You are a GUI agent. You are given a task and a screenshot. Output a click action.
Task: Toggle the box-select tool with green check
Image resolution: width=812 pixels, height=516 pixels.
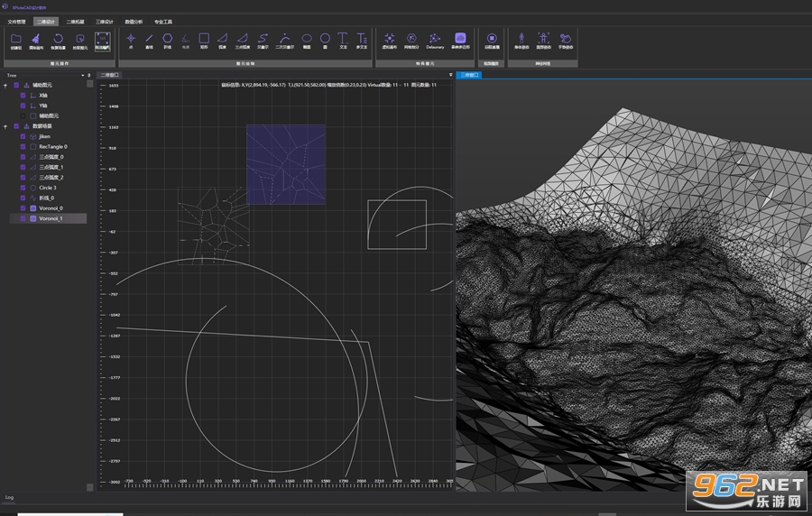(103, 41)
